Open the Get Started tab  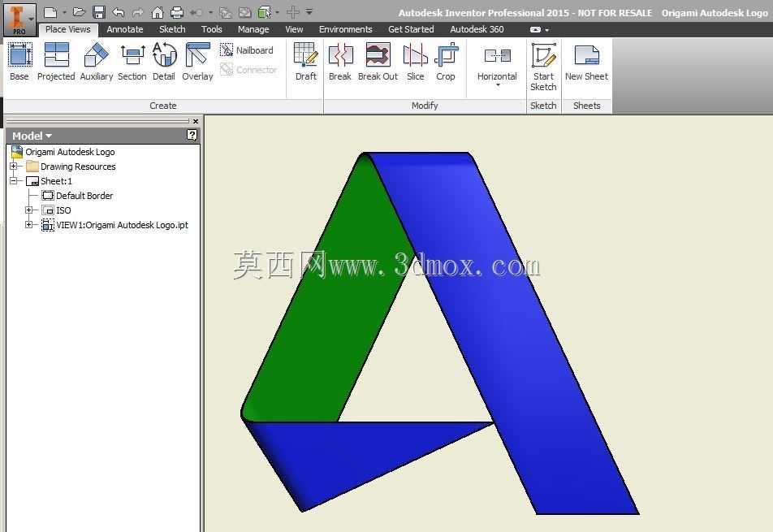pyautogui.click(x=411, y=29)
